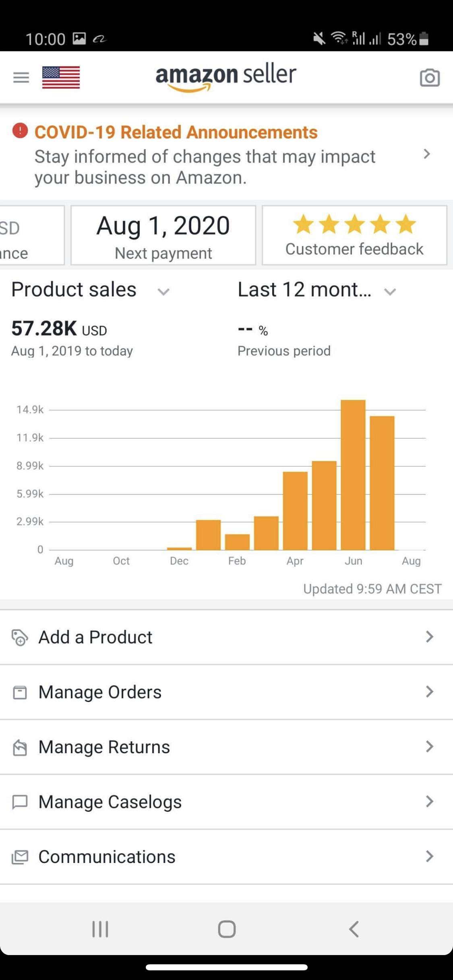453x980 pixels.
Task: Open the camera scan icon
Action: (430, 78)
